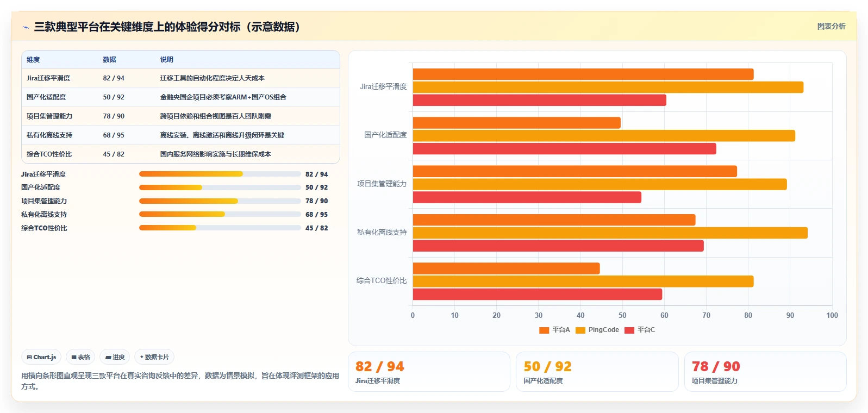
Task: Click description 离线安装、离线激活和离线升级闭环是关键
Action: coord(222,135)
